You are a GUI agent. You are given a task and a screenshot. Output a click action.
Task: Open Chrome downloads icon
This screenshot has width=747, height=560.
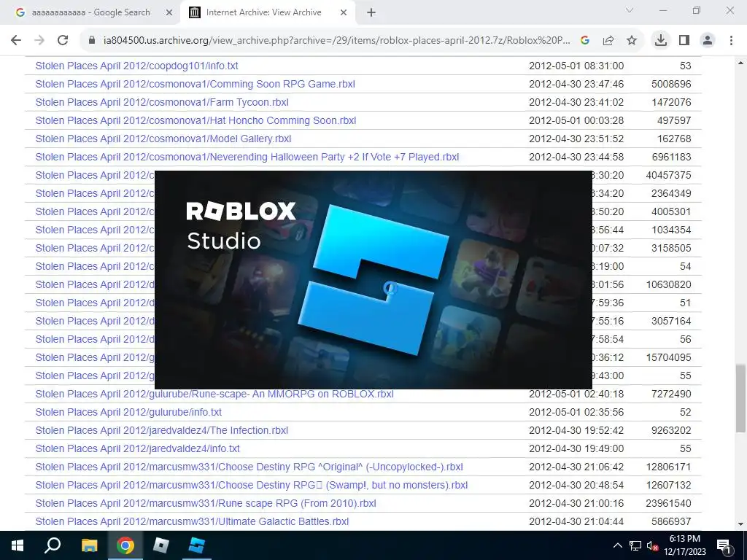pos(661,41)
